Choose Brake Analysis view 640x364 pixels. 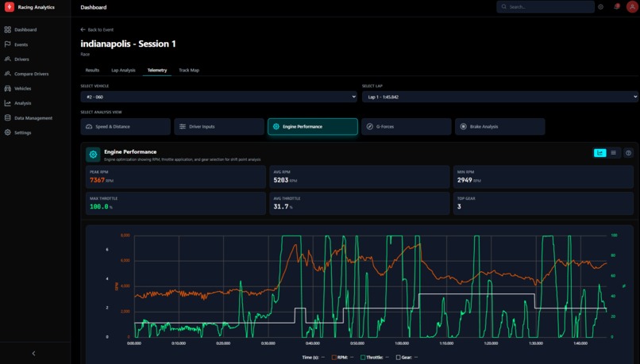click(x=500, y=127)
